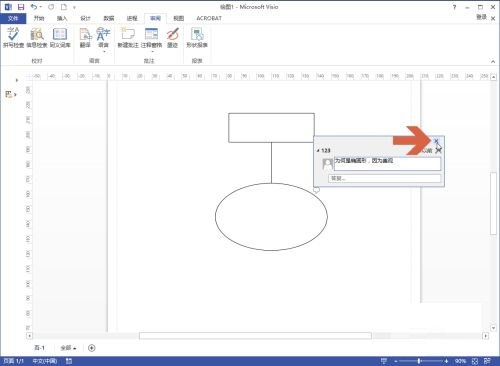Expand the Comments Pane (注释窗格) dropdown

[x=151, y=40]
